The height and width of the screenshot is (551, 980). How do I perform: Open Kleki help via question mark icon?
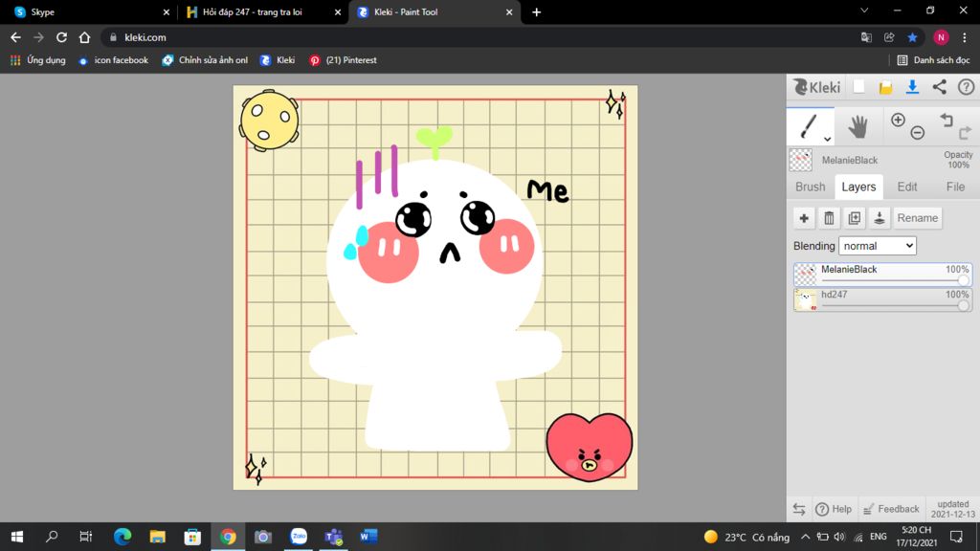click(x=967, y=87)
